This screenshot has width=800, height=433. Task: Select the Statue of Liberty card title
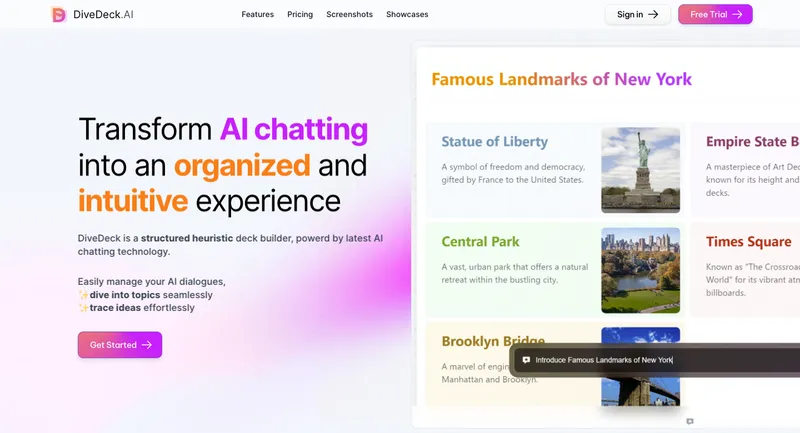pos(494,141)
